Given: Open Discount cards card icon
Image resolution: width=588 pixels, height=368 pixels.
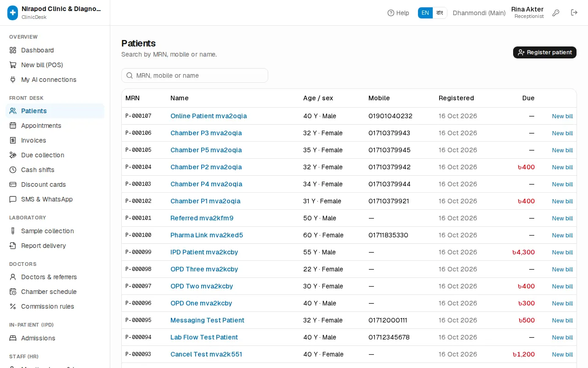Looking at the screenshot, I should pyautogui.click(x=13, y=184).
